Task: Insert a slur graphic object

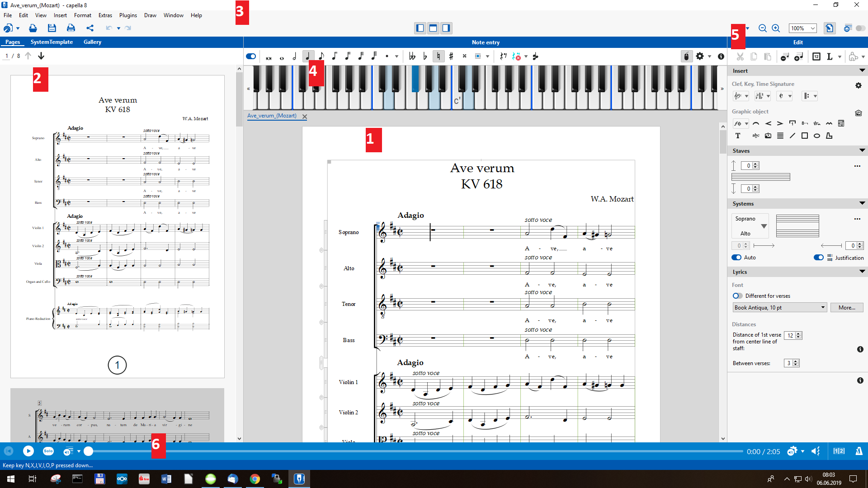Action: point(756,123)
